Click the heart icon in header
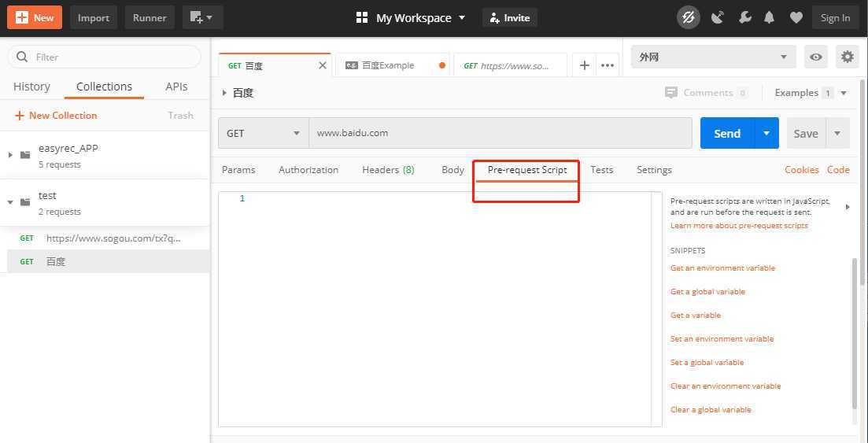 [x=796, y=17]
